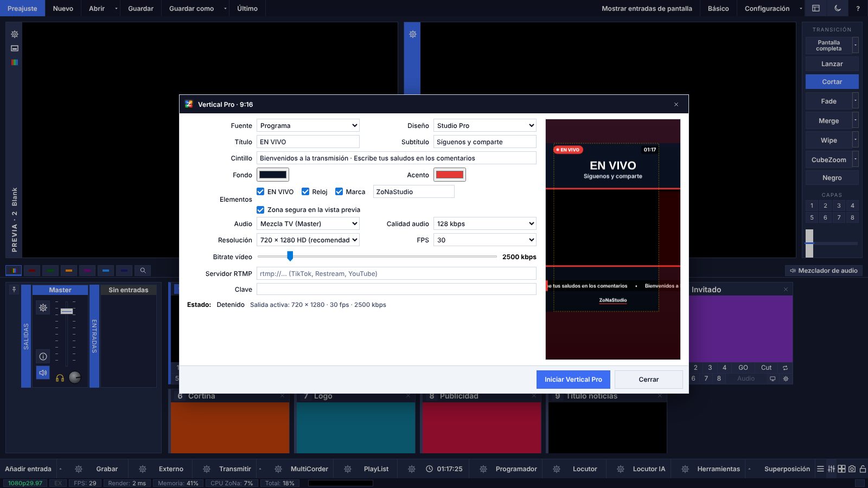Open the FPS dropdown set to 30
Image resolution: width=868 pixels, height=488 pixels.
tap(485, 240)
